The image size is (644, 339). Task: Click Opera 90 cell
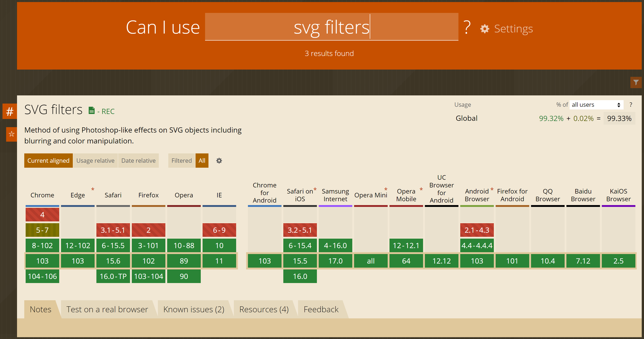184,276
